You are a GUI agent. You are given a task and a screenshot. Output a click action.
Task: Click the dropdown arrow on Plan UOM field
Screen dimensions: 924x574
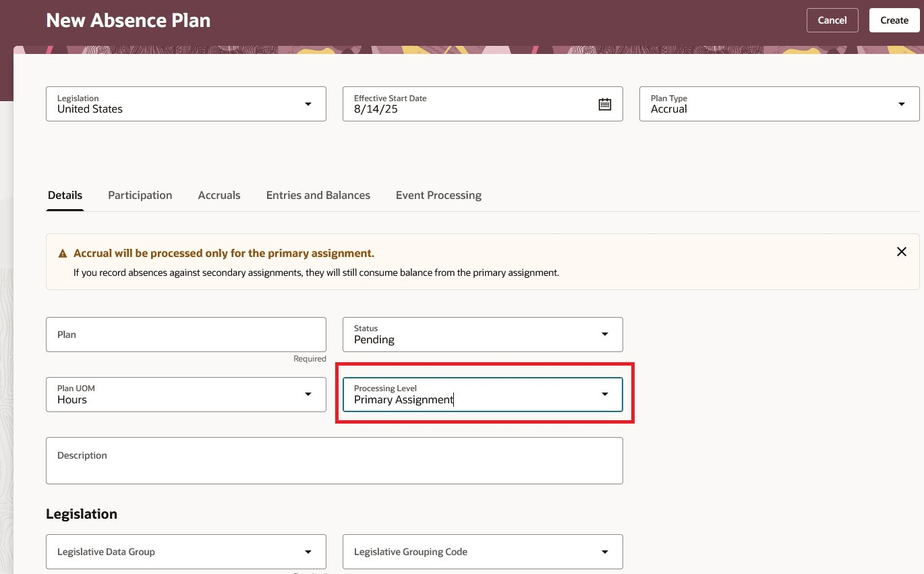pos(308,394)
